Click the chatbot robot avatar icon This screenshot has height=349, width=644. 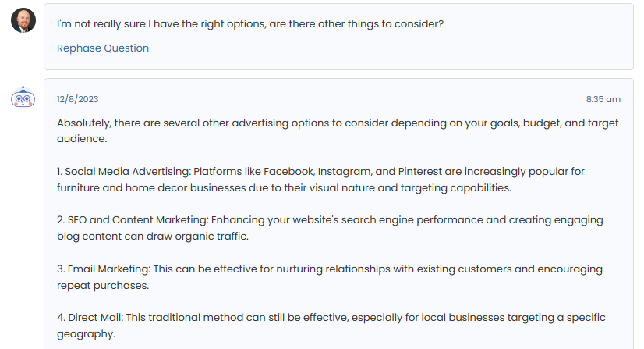(23, 98)
